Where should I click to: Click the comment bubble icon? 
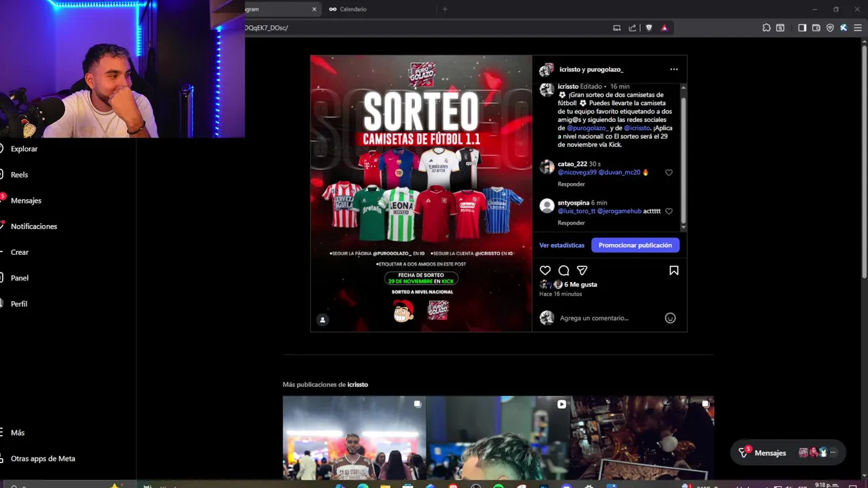pos(564,270)
